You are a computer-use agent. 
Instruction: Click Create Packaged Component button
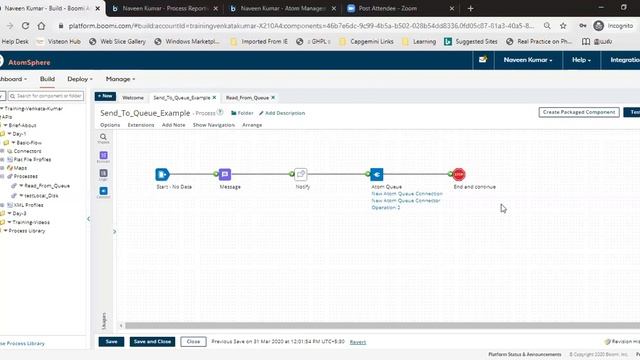pos(579,112)
